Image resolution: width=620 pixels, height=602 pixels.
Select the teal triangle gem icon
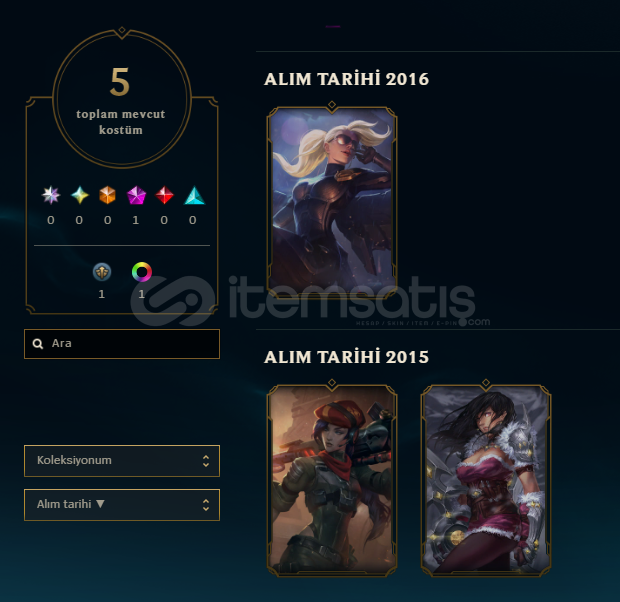195,195
